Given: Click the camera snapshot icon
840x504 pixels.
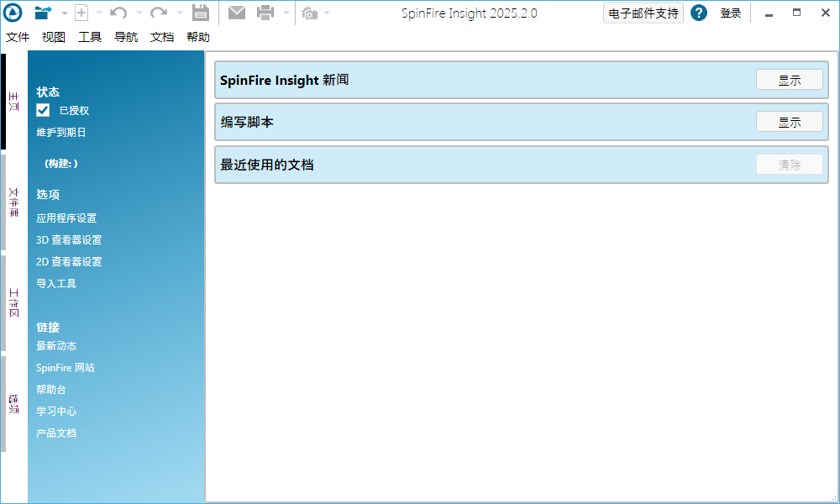Looking at the screenshot, I should tap(309, 13).
